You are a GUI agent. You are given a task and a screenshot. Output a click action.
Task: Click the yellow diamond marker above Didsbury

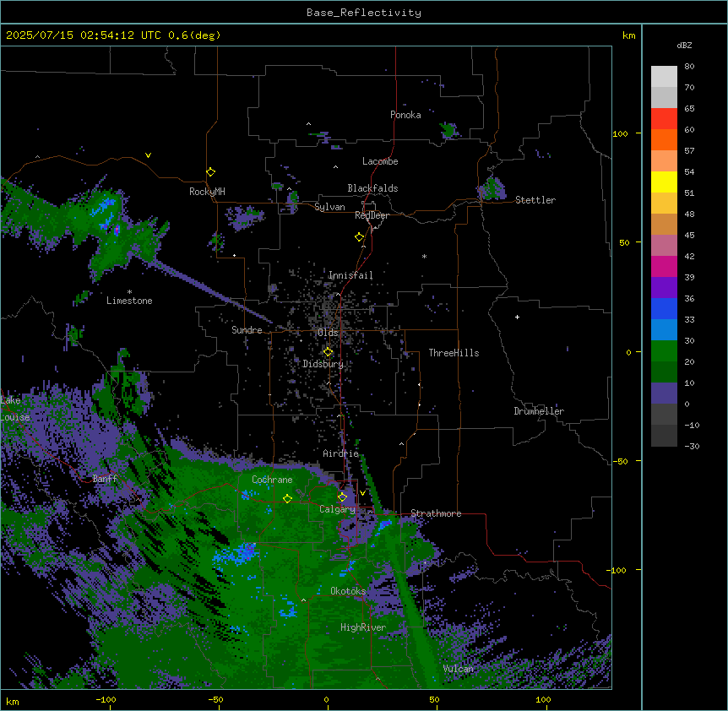328,352
